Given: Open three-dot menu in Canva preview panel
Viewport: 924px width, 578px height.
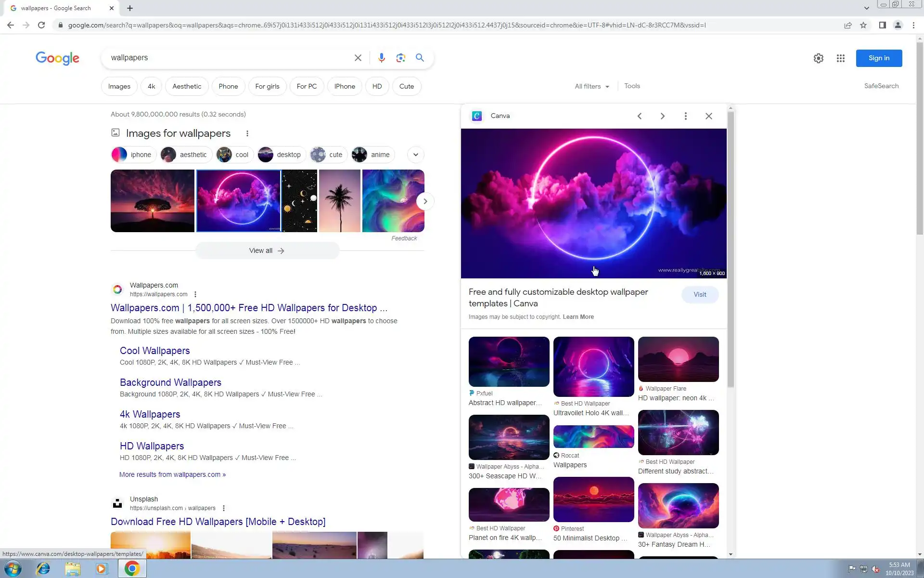Looking at the screenshot, I should [685, 116].
